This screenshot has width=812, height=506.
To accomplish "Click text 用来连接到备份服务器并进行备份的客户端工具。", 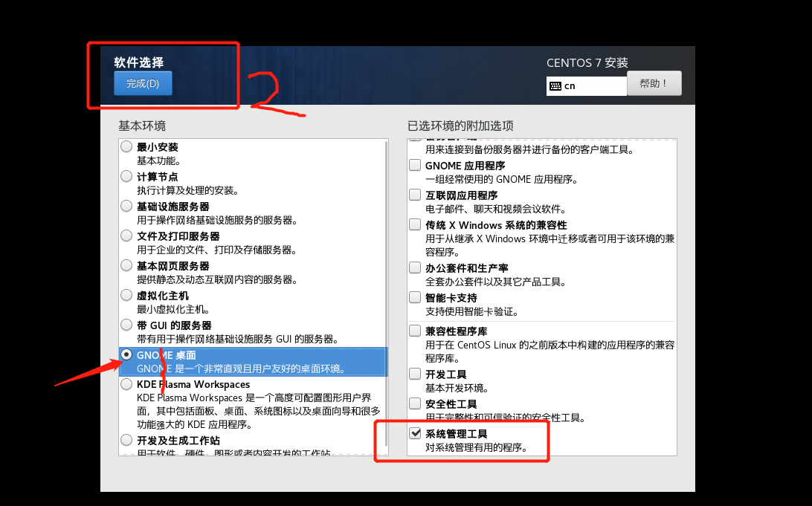I will tap(529, 150).
